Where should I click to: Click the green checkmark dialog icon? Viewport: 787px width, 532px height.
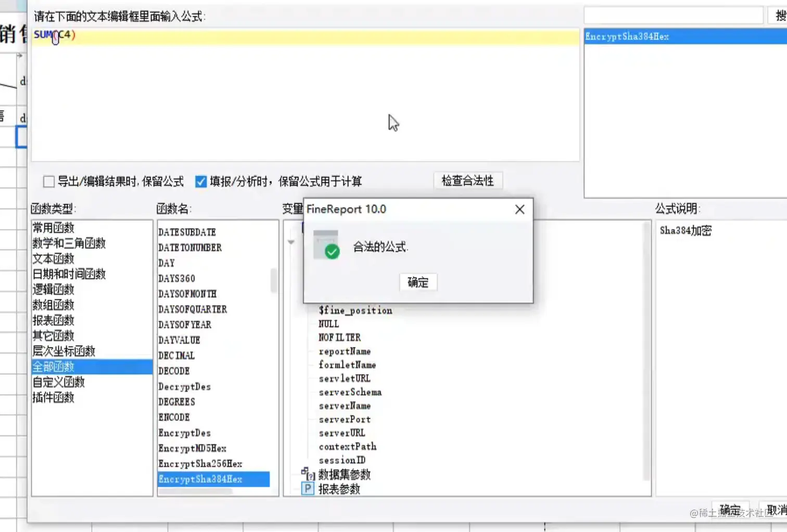click(326, 245)
